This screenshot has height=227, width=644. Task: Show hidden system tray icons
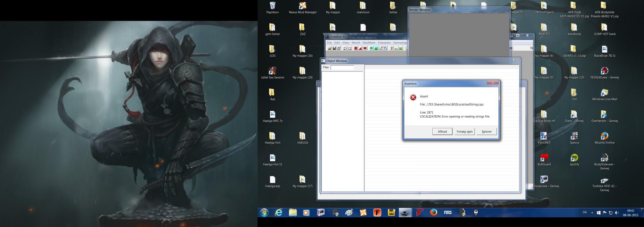tap(592, 213)
